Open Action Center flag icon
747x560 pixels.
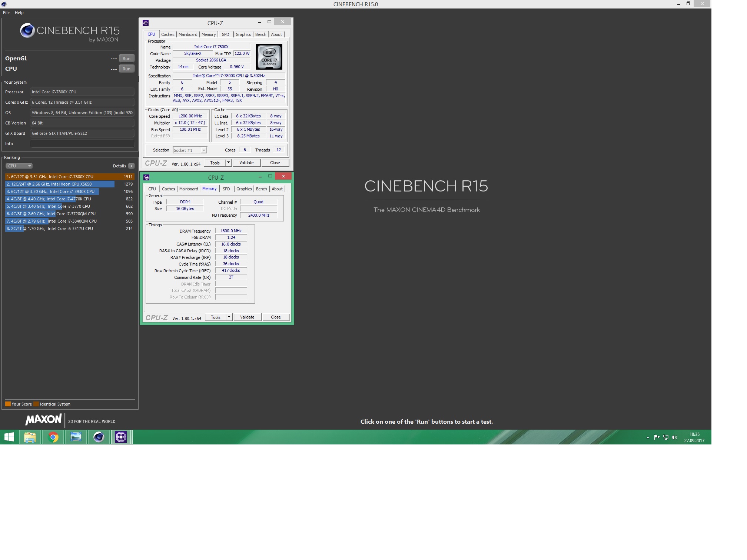point(657,437)
